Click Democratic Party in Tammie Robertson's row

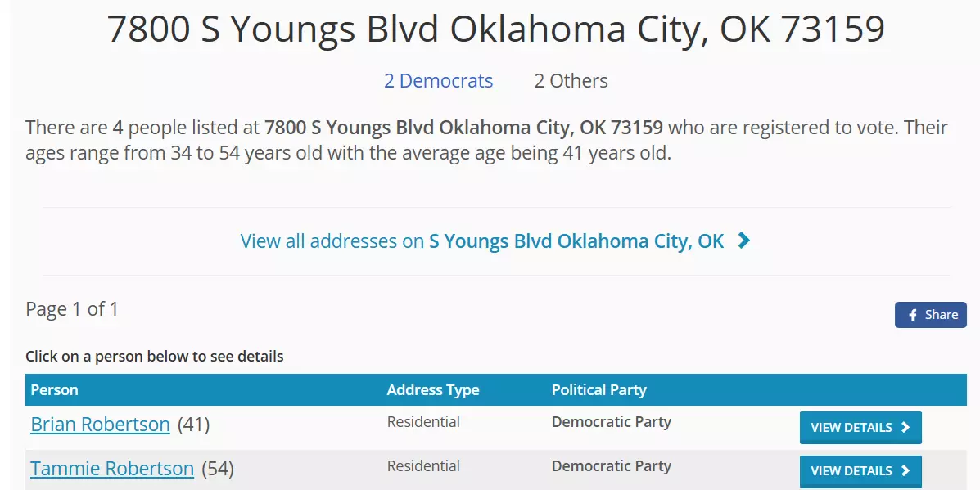click(x=611, y=466)
